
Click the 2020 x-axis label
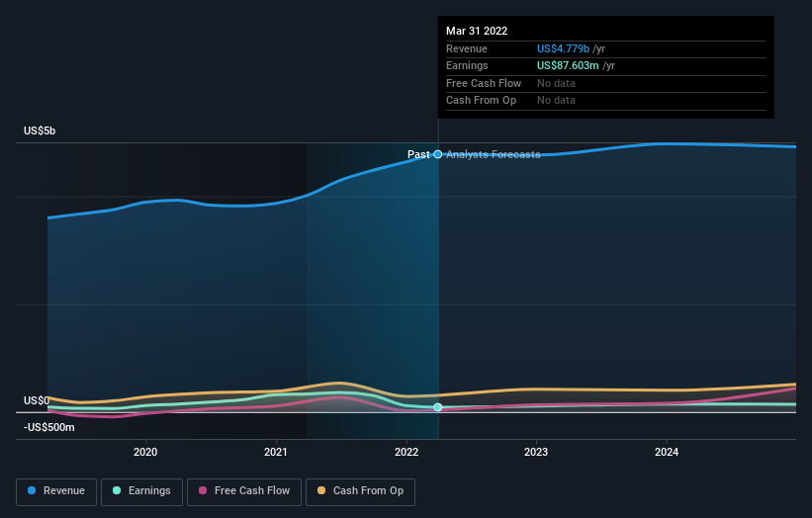145,452
